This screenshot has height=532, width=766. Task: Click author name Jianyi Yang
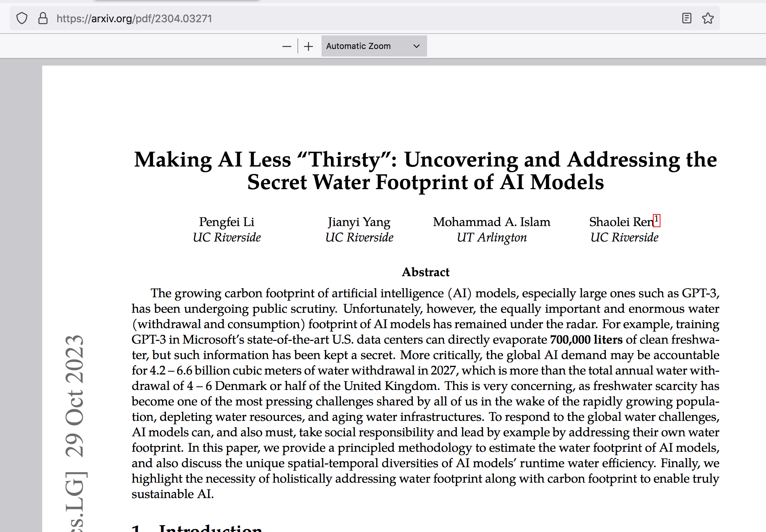pyautogui.click(x=359, y=222)
